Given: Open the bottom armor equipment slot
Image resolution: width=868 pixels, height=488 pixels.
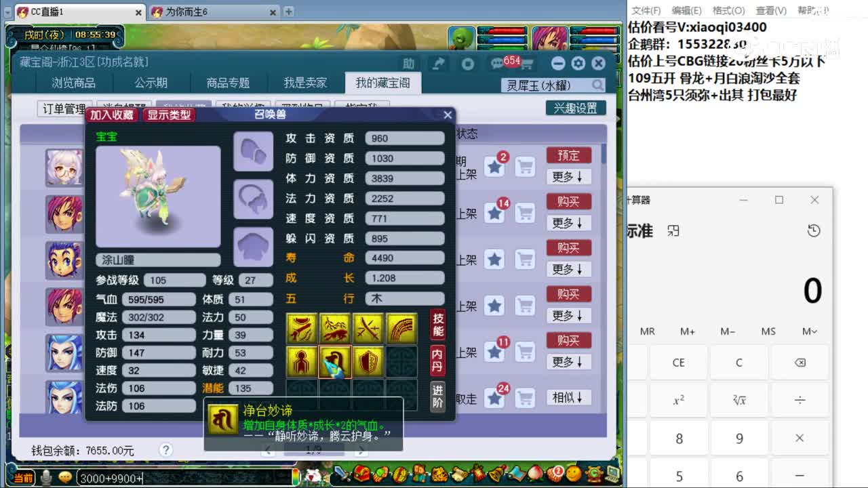Looking at the screenshot, I should click(254, 247).
